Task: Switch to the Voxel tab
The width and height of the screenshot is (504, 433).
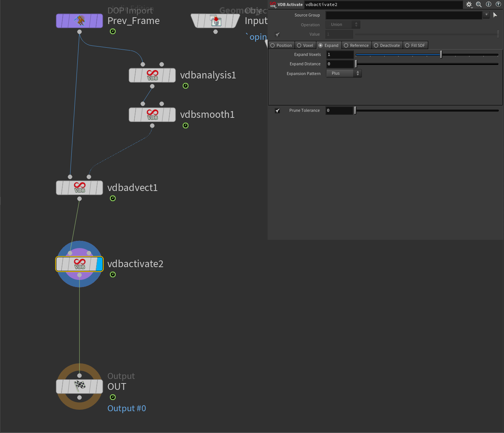Action: click(305, 45)
